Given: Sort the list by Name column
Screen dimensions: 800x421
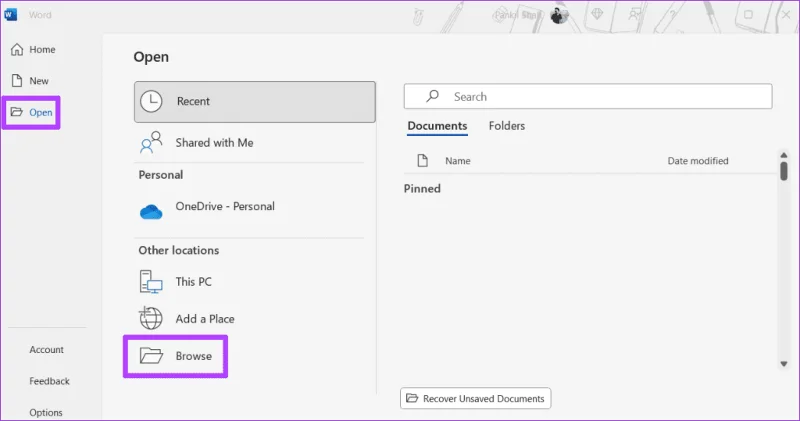Looking at the screenshot, I should (458, 161).
